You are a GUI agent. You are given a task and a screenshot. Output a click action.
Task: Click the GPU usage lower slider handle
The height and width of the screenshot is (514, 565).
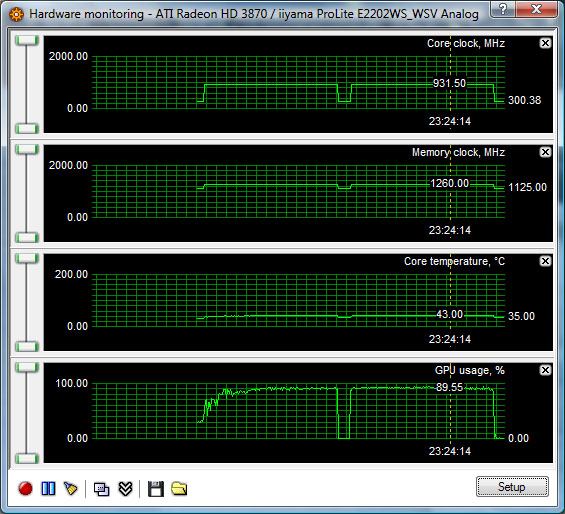pyautogui.click(x=27, y=458)
